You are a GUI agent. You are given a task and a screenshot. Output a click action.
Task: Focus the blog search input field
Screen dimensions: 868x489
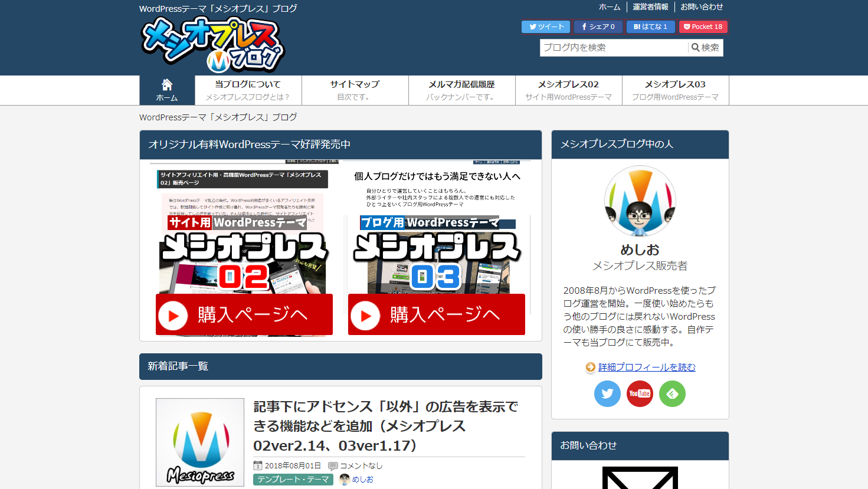(x=614, y=48)
